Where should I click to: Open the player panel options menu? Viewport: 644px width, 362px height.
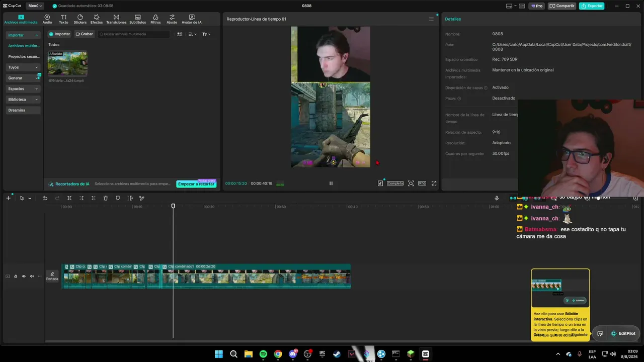431,19
